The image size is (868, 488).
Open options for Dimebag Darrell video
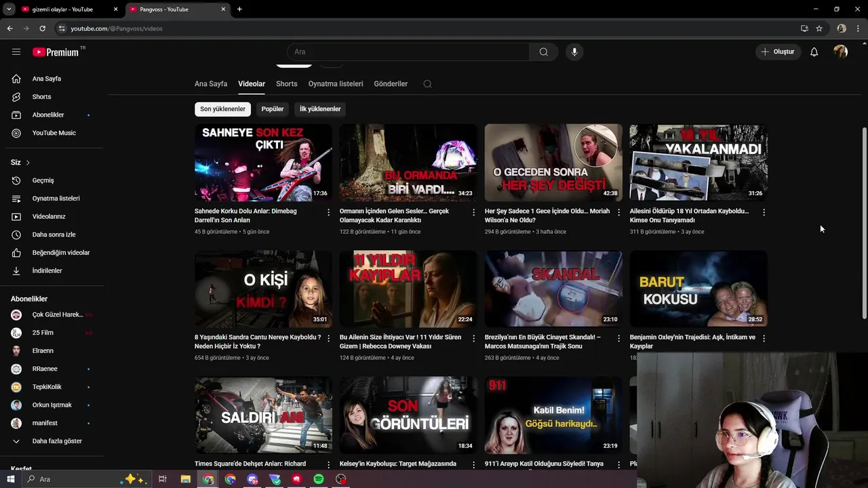pos(329,212)
